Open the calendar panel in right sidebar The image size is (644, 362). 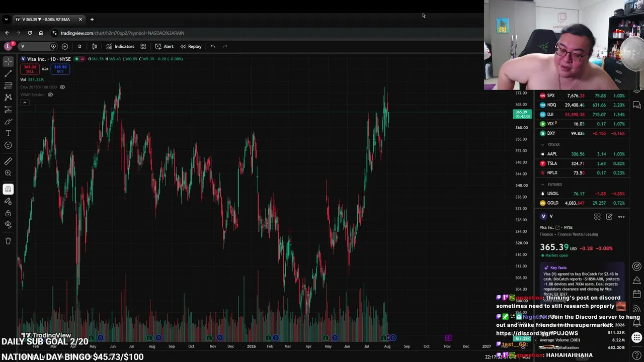pos(636,294)
